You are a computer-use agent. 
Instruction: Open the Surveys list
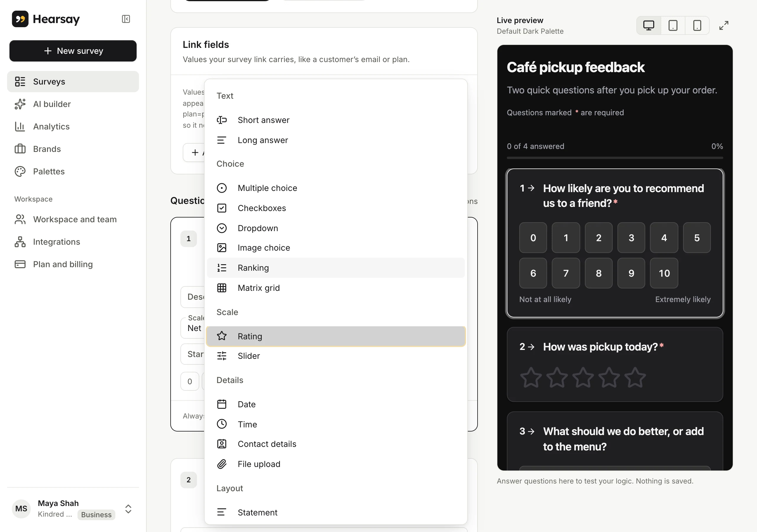[73, 81]
